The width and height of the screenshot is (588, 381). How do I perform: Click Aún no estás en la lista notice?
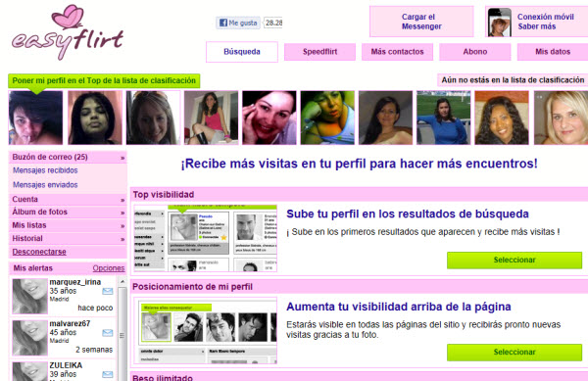(513, 79)
